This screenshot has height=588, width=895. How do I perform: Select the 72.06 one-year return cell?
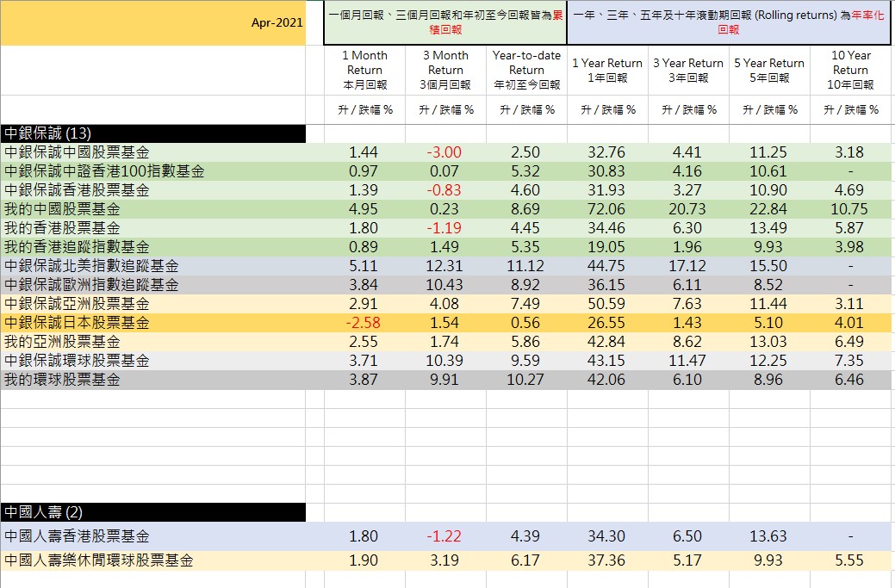(606, 208)
